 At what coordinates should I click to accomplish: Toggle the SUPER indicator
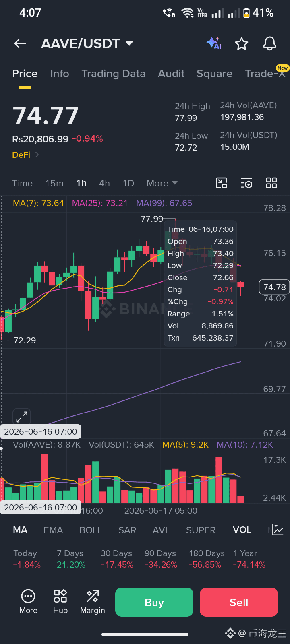point(201,530)
